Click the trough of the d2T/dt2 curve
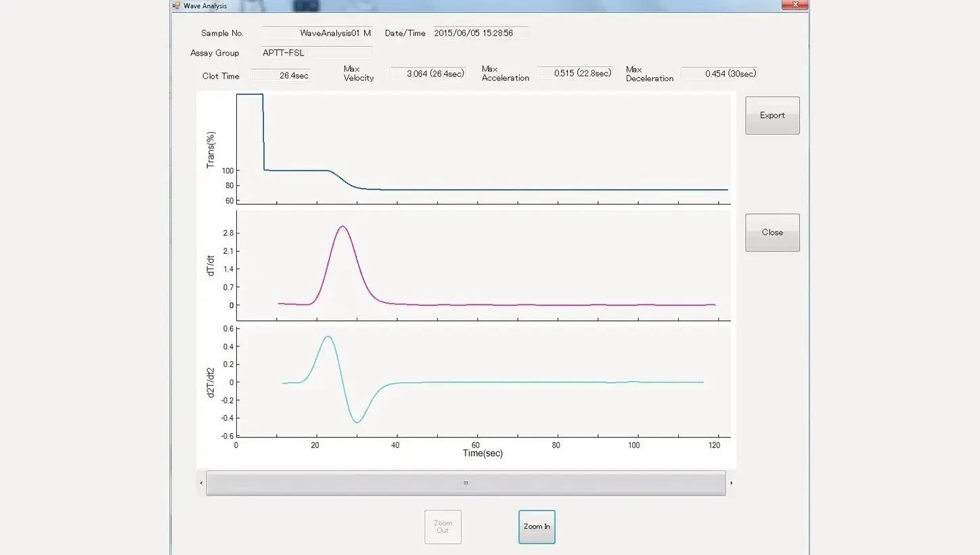This screenshot has width=980, height=555. tap(357, 422)
